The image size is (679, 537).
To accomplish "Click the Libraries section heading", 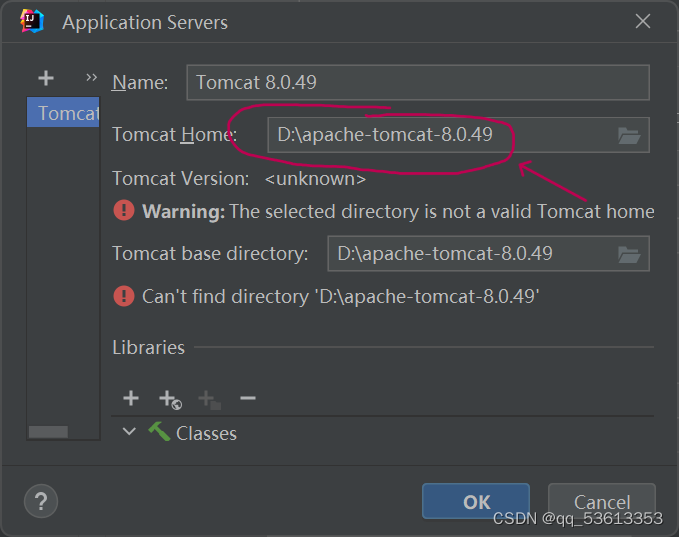I will pos(149,347).
